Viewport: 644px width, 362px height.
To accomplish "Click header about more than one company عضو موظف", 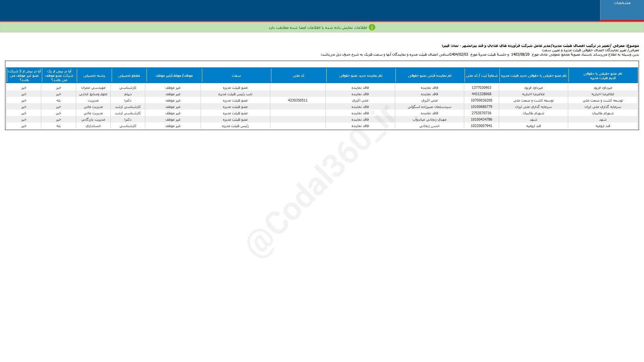I will click(59, 76).
